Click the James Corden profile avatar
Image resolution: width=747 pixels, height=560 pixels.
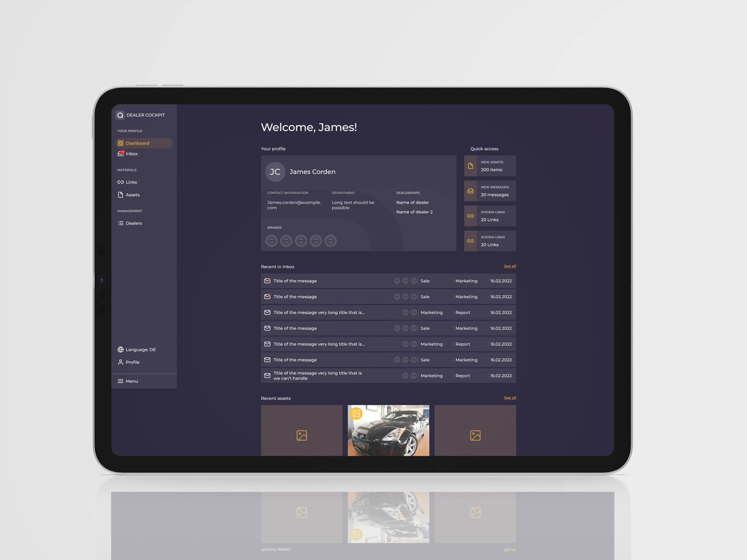point(275,172)
